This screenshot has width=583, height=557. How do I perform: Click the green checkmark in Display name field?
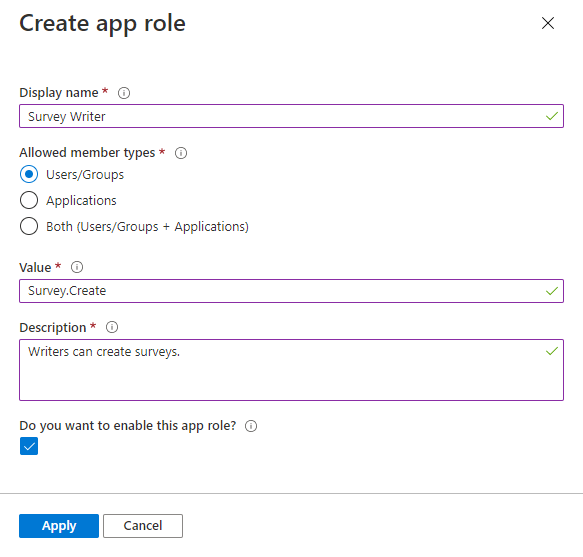click(x=552, y=116)
